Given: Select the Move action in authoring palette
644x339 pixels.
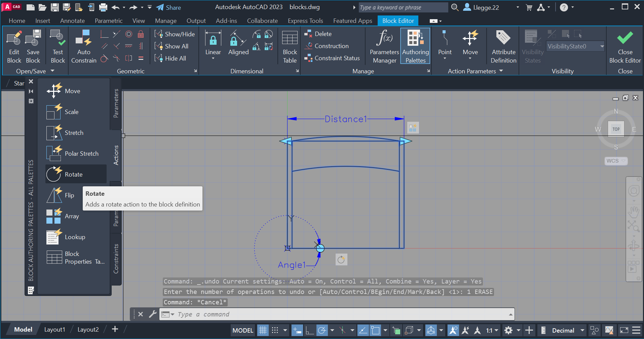Looking at the screenshot, I should tap(76, 91).
